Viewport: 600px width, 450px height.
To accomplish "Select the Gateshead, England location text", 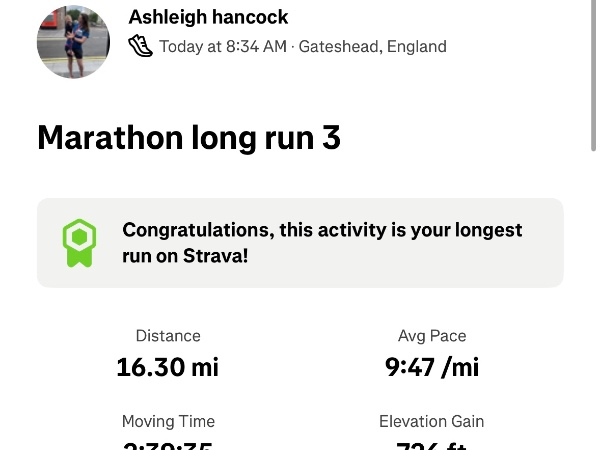I will click(x=372, y=46).
